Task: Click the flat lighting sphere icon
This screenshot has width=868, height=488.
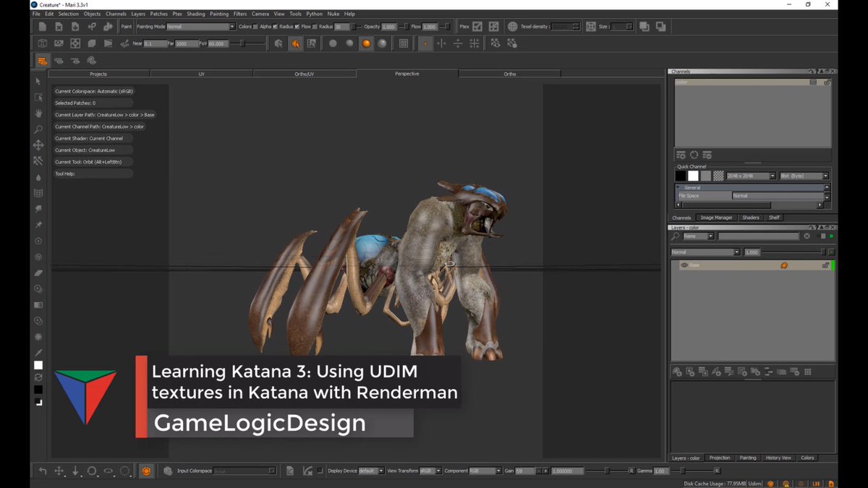Action: coord(333,43)
